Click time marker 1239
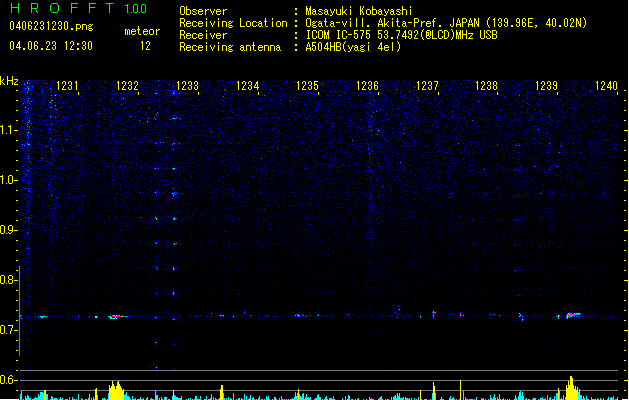Image resolution: width=629 pixels, height=400 pixels. pos(546,86)
